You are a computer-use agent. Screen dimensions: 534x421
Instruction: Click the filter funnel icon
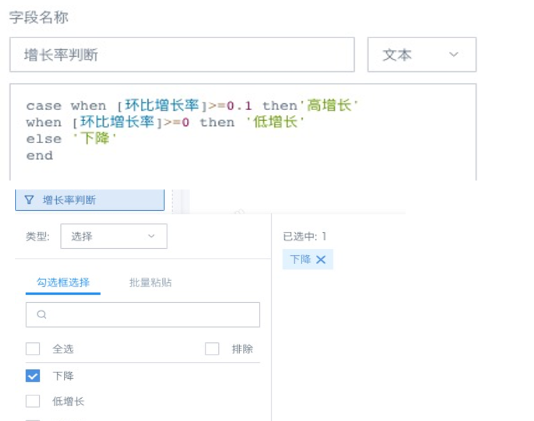[29, 200]
